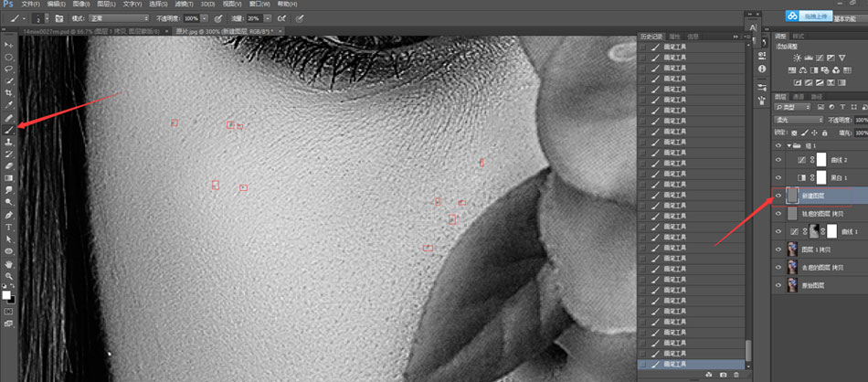Select the Eraser tool
This screenshot has height=382, width=868.
[x=9, y=165]
